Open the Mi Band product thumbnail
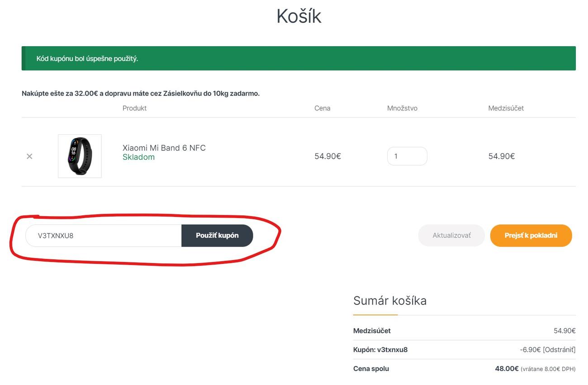The image size is (588, 385). click(80, 156)
